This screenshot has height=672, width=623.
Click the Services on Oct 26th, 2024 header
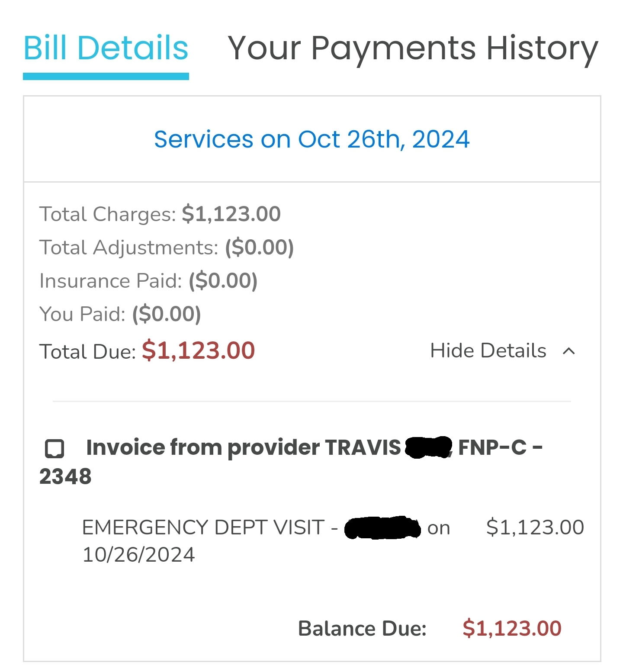click(312, 139)
